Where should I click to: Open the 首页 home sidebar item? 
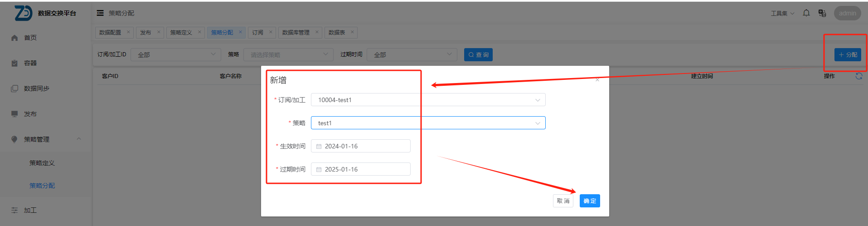[x=30, y=38]
